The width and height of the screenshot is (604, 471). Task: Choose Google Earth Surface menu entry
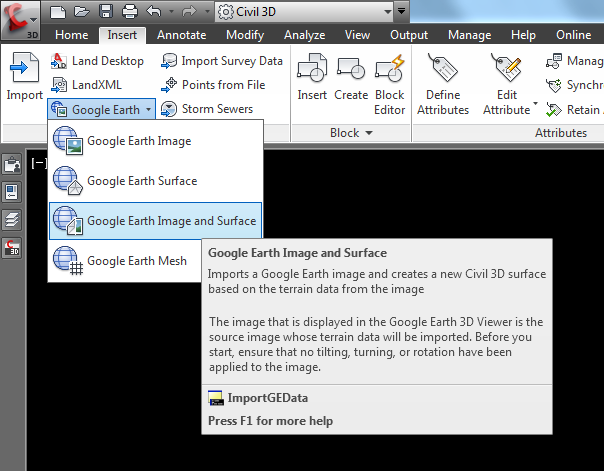pos(155,181)
